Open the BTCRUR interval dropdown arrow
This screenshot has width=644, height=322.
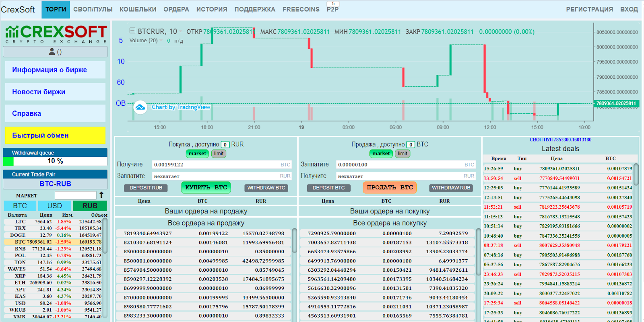pyautogui.click(x=181, y=31)
